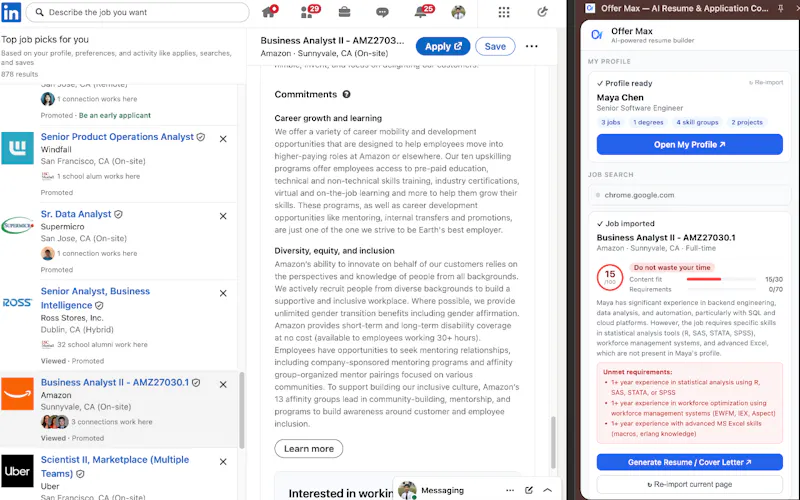Viewport: 800px width, 500px height.
Task: Click Uber company logo thumbnail
Action: tap(17, 471)
